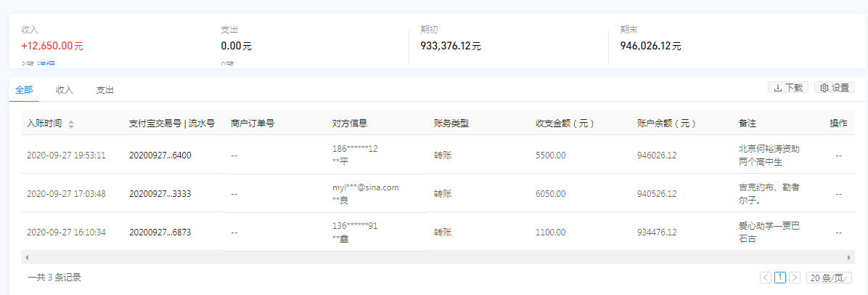Click transaction number 20200927...3333
Screen dimensions: 868x295
[x=160, y=194]
